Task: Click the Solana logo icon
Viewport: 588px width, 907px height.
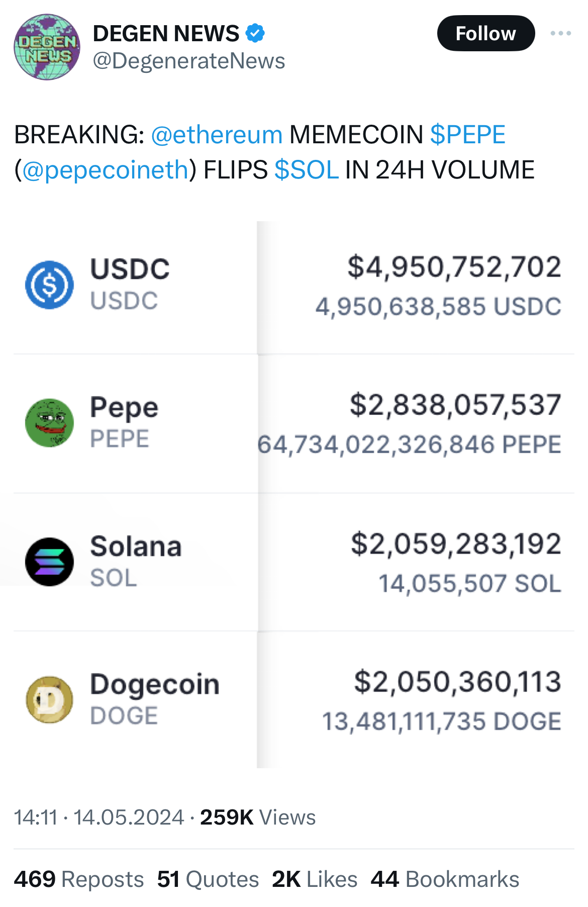Action: pos(49,562)
